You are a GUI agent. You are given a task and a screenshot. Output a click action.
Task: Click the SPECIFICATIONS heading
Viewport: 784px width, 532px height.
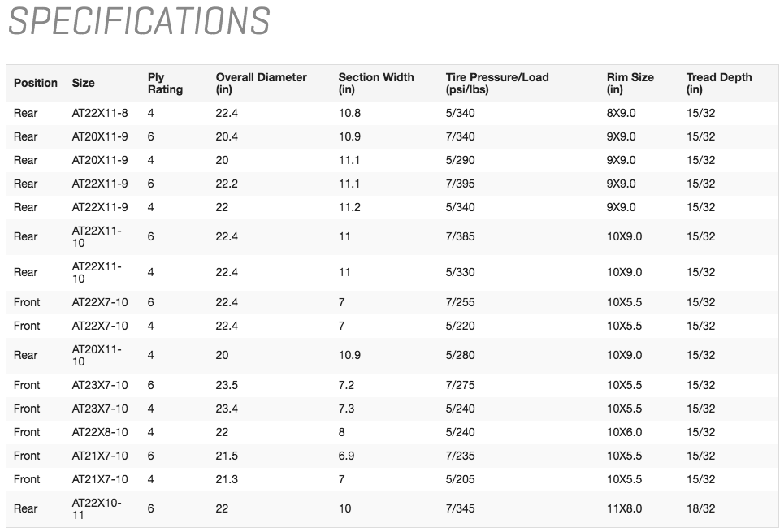click(139, 21)
